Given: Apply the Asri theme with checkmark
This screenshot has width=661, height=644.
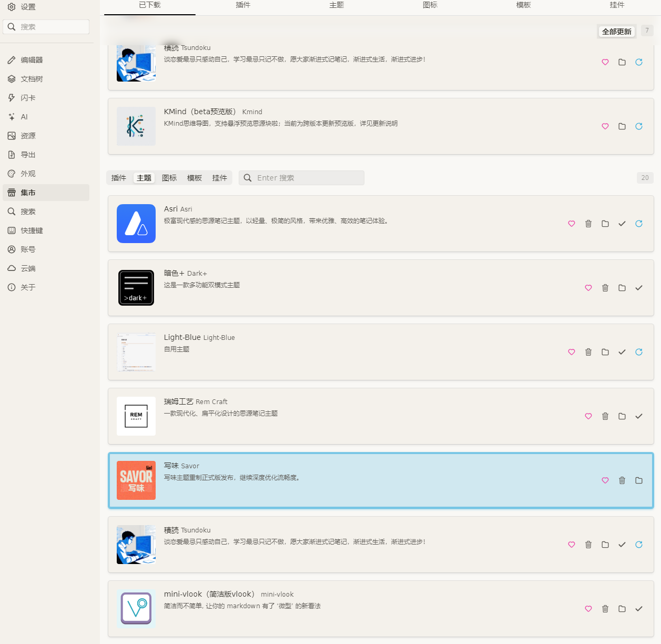Looking at the screenshot, I should point(622,224).
